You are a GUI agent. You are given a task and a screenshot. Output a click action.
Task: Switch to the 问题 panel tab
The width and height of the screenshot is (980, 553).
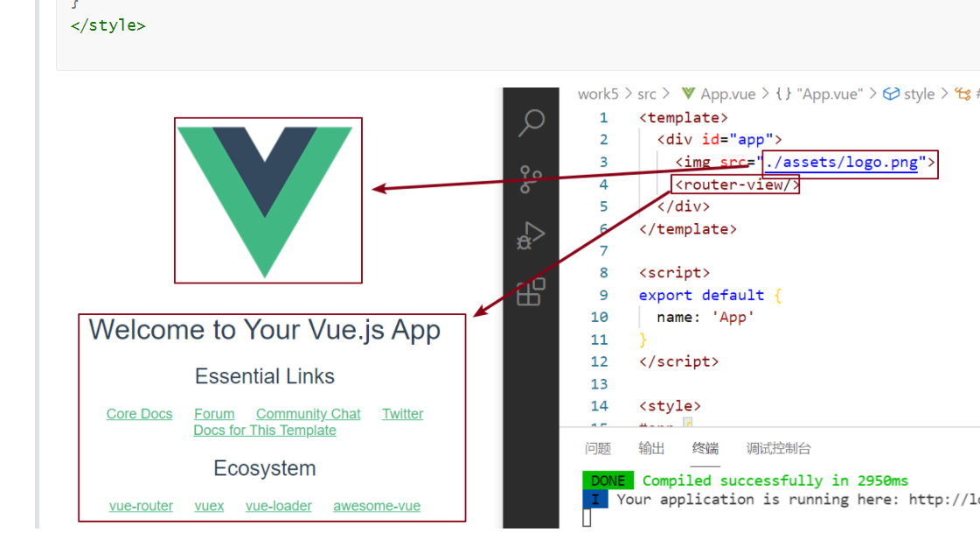[x=597, y=449]
